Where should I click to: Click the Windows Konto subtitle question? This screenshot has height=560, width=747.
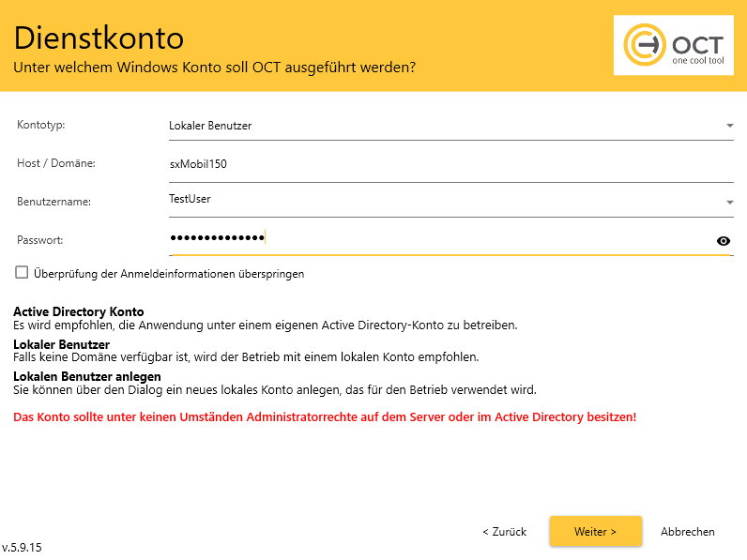point(214,68)
